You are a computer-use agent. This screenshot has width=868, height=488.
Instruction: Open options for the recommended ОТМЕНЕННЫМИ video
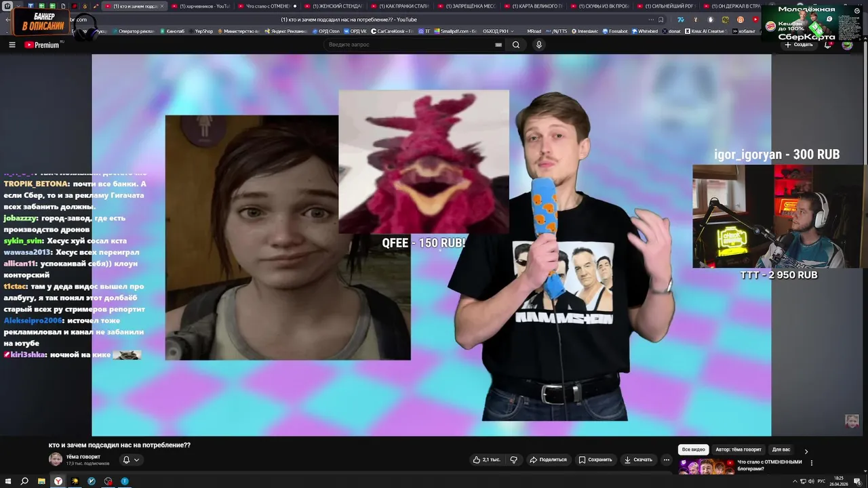click(x=812, y=463)
